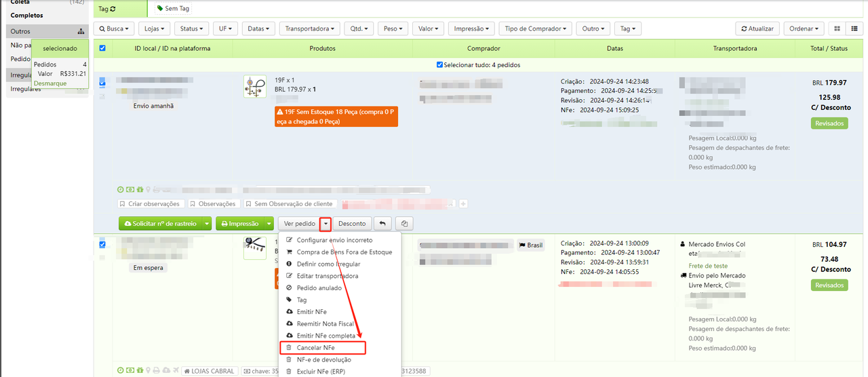
Task: Click the Desmarque link in selection popup
Action: coord(50,83)
